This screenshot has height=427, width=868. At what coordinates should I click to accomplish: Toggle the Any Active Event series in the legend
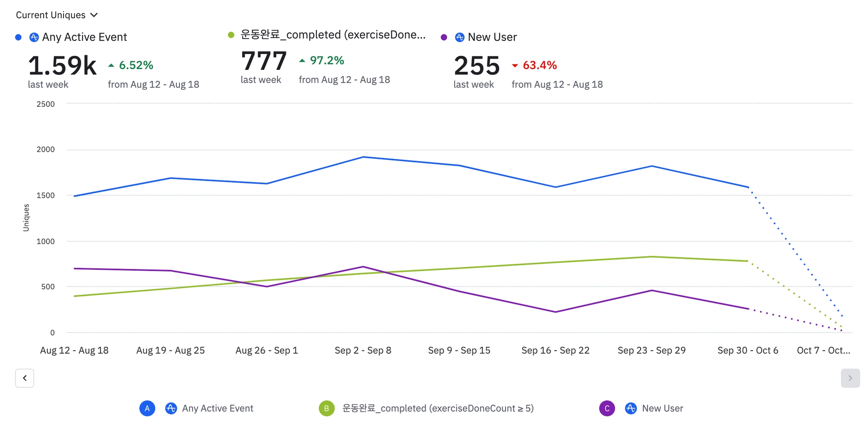218,408
